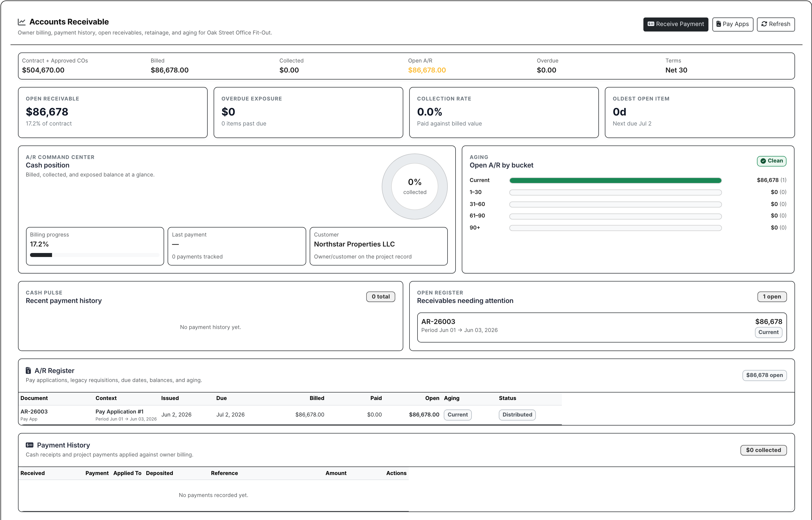Click the Current aging badge in register row
This screenshot has height=520, width=812.
458,415
